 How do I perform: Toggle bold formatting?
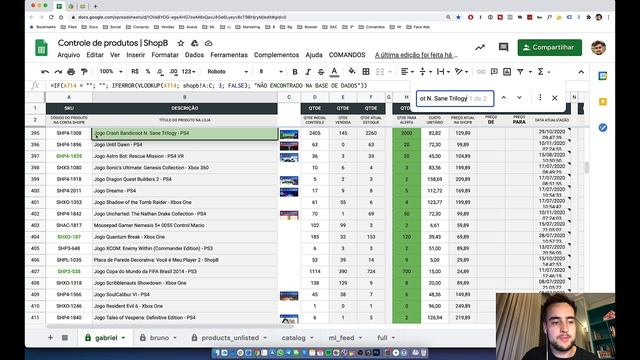coord(295,72)
